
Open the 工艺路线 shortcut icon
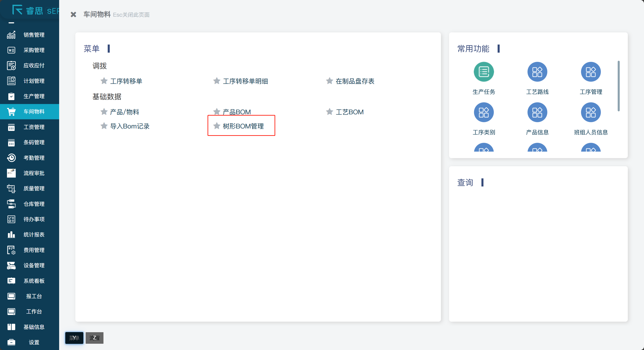(x=537, y=72)
